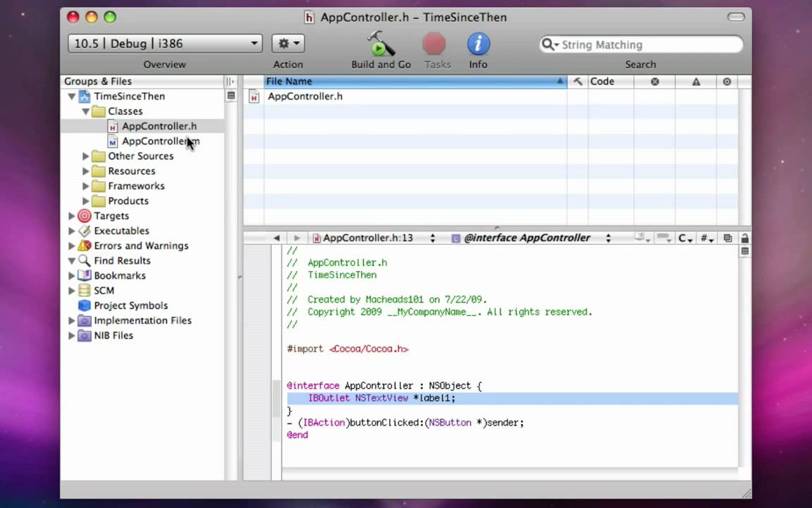Screen dimensions: 812x508
Task: Click the SCM database icon
Action: 84,291
